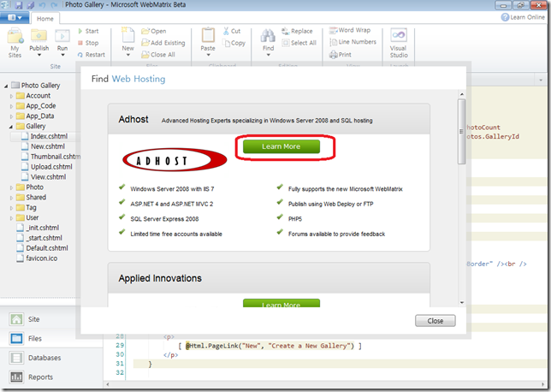Click the Publish icon
This screenshot has height=392, width=551.
point(39,35)
